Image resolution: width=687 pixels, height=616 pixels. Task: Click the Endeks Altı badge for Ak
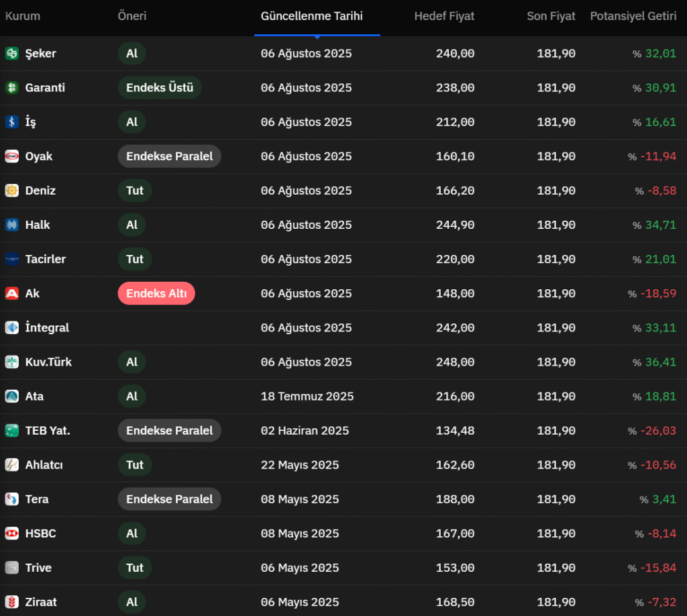(156, 293)
